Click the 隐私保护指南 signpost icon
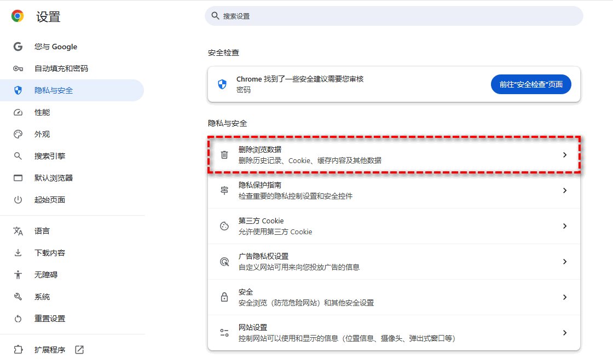613x364 pixels. coord(224,190)
